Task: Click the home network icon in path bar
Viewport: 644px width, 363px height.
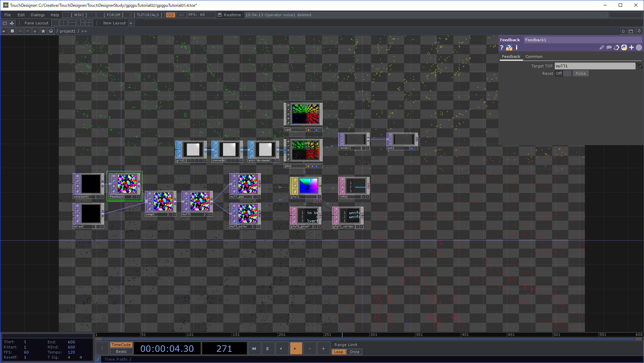Action: point(51,31)
